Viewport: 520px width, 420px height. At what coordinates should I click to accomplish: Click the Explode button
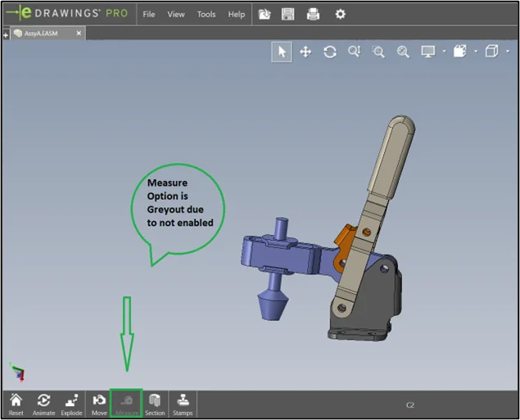[x=71, y=404]
